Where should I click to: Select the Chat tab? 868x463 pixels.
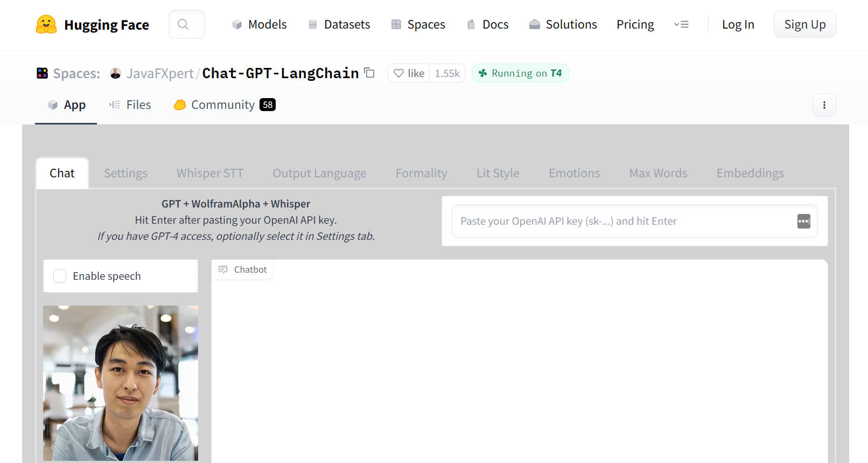62,173
